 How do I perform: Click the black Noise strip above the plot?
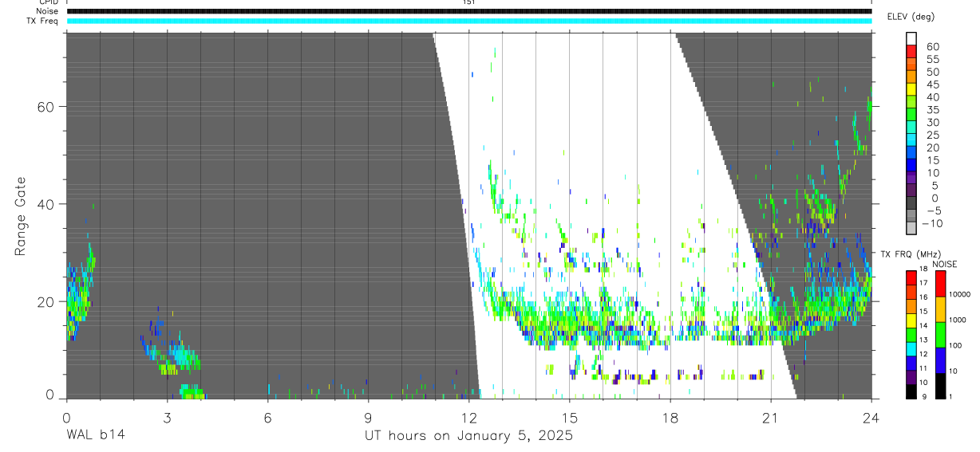(468, 11)
